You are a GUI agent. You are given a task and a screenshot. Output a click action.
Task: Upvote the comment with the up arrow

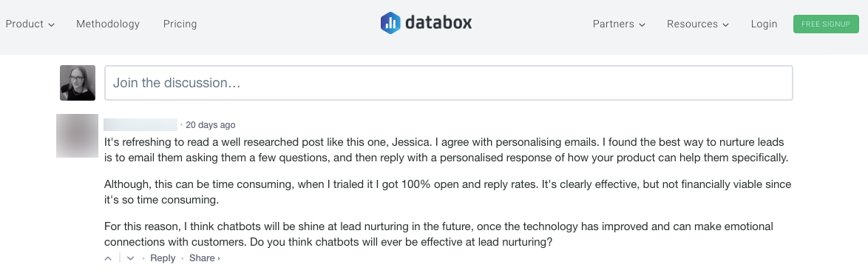pos(109,258)
